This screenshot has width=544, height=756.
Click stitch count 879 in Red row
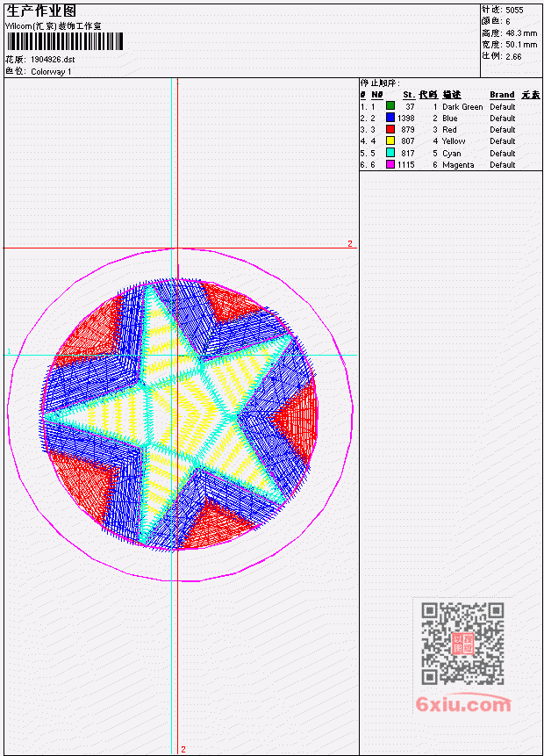pyautogui.click(x=408, y=130)
